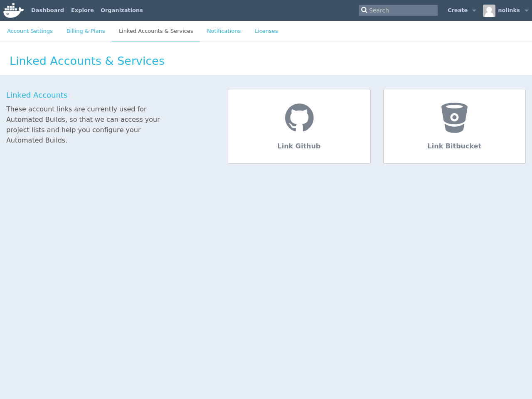532x399 pixels.
Task: Select the Linked Accounts & Services tab
Action: pos(155,30)
